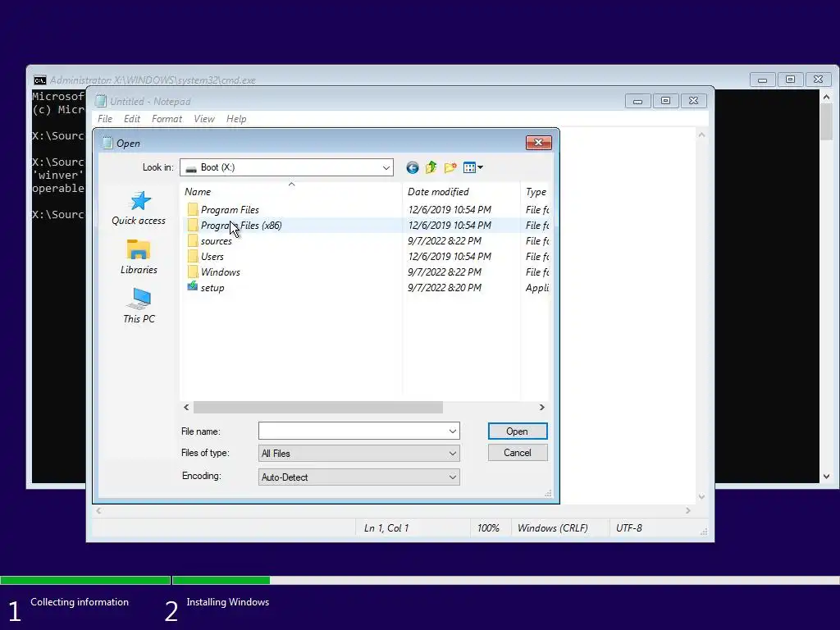
Task: Open Notepad's View menu
Action: [x=204, y=119]
